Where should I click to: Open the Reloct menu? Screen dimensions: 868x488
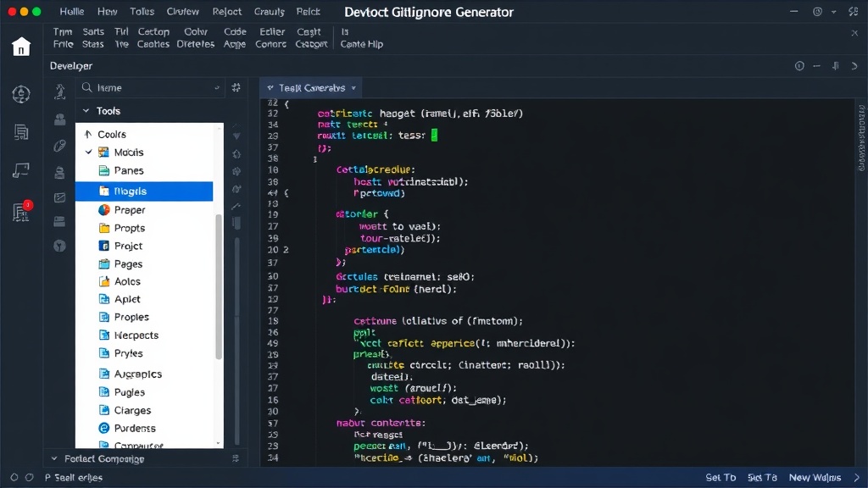pos(227,12)
